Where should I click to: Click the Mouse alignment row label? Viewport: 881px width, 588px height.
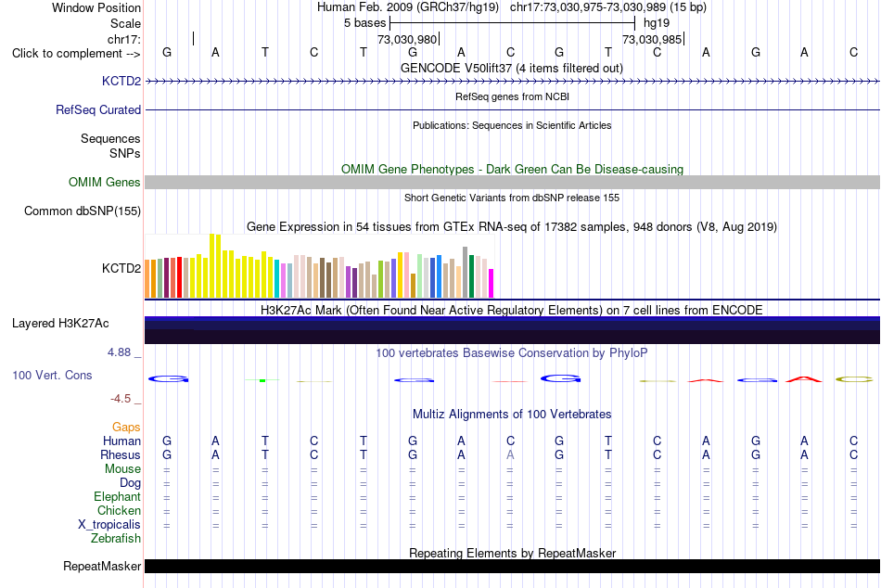(123, 469)
